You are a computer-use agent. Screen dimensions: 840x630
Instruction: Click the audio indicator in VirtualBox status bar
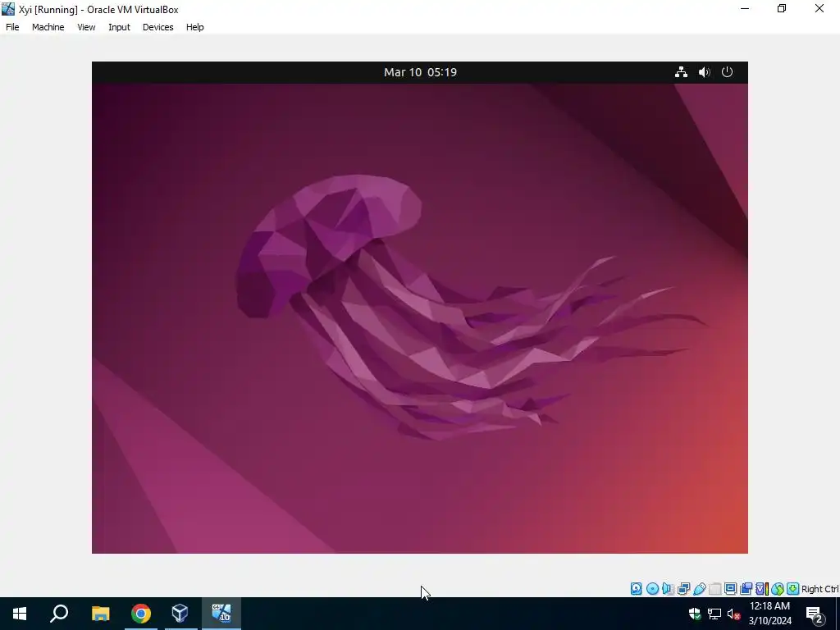(x=668, y=589)
